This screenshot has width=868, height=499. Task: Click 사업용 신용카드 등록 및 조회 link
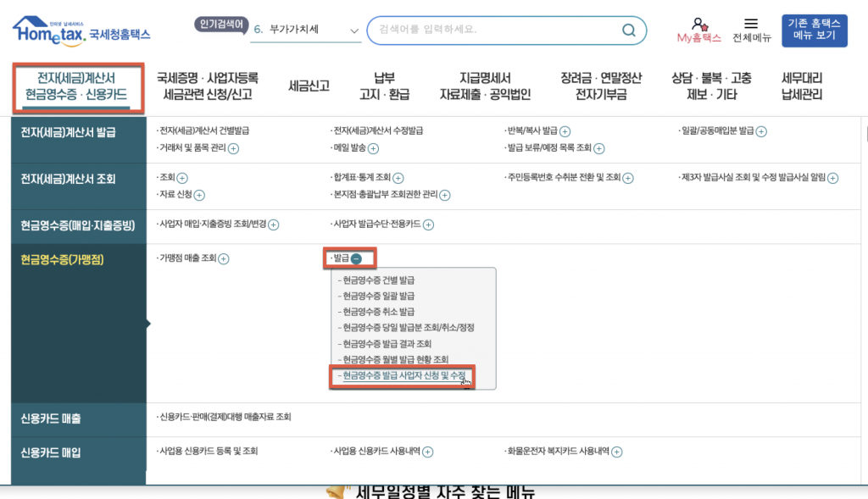tap(209, 451)
